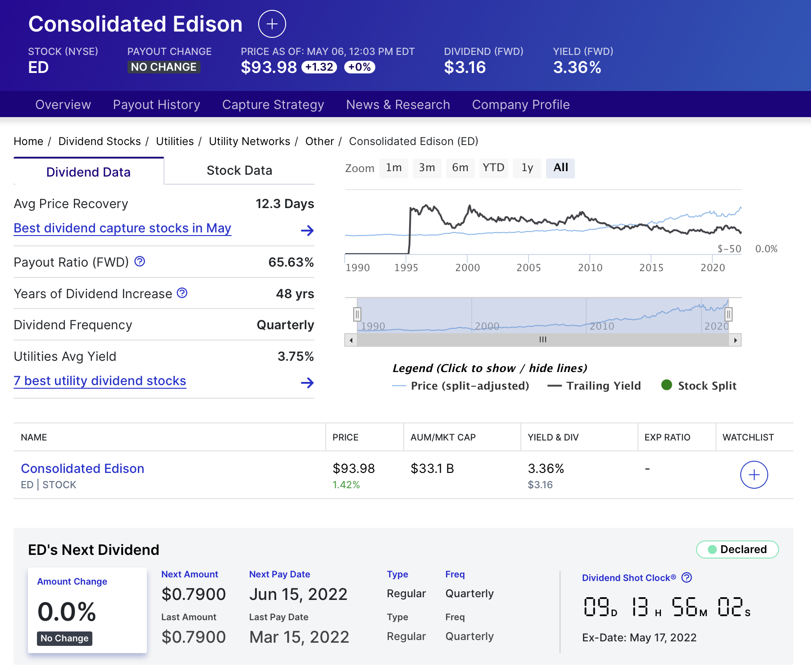Click 3.75% Utilities Avg Yield value
Image resolution: width=811 pixels, height=672 pixels.
(x=296, y=356)
